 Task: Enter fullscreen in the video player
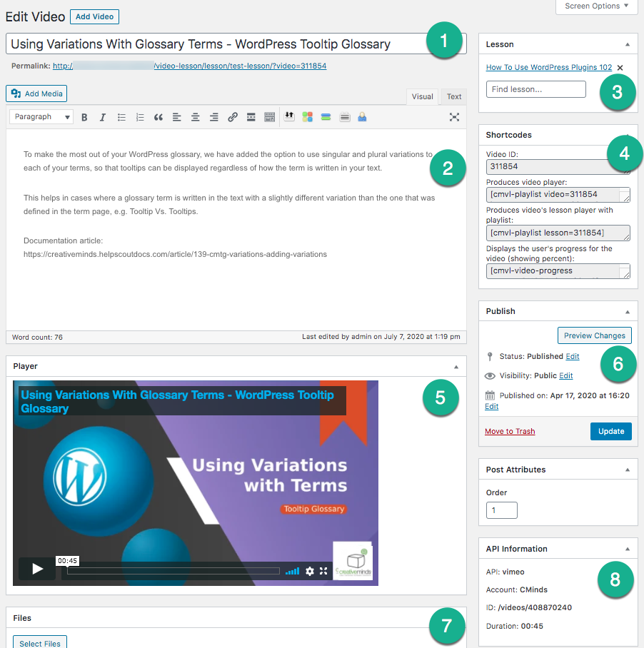pyautogui.click(x=323, y=571)
